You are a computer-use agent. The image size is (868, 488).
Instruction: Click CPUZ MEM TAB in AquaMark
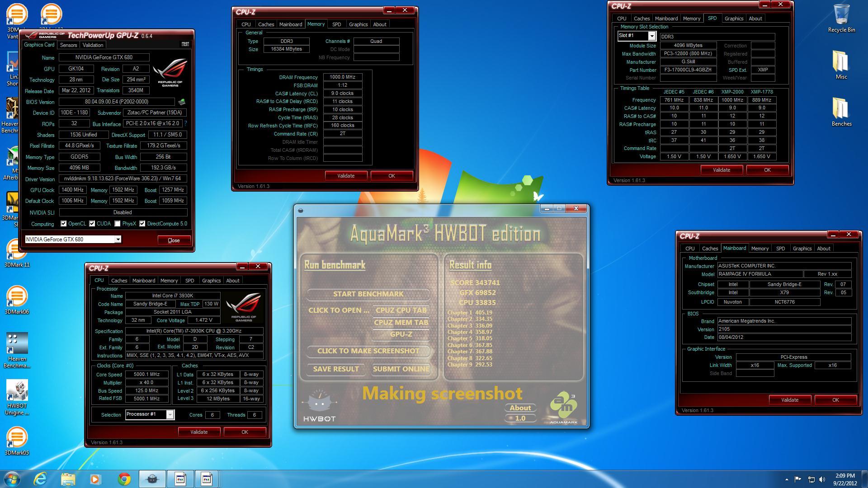401,323
